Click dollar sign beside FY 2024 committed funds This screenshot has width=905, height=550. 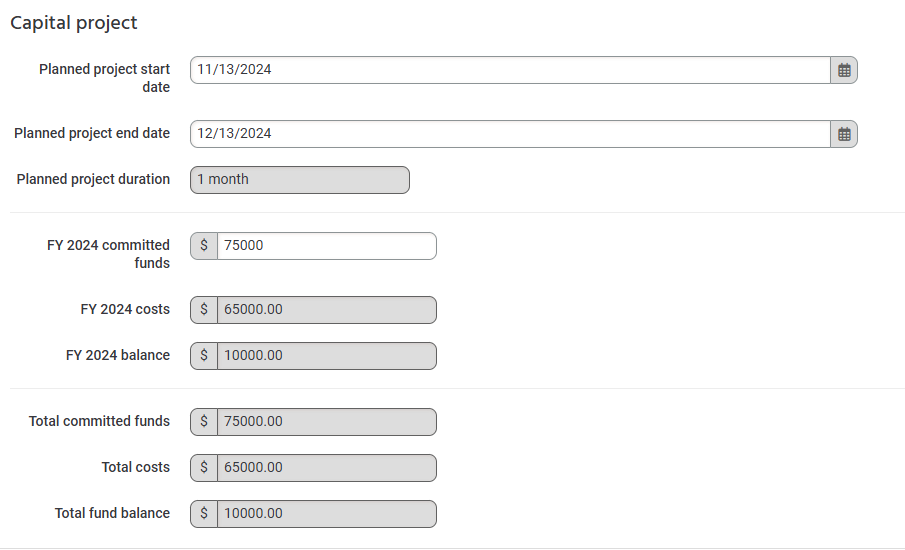click(x=204, y=246)
